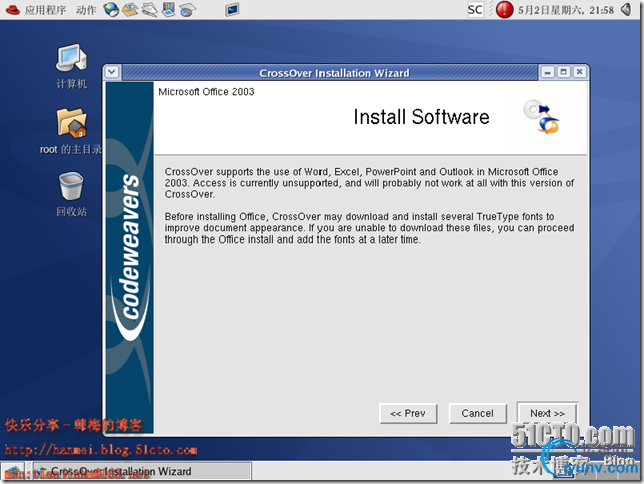Open the spreadsheet chart panel icon
The height and width of the screenshot is (484, 644).
coord(187,9)
